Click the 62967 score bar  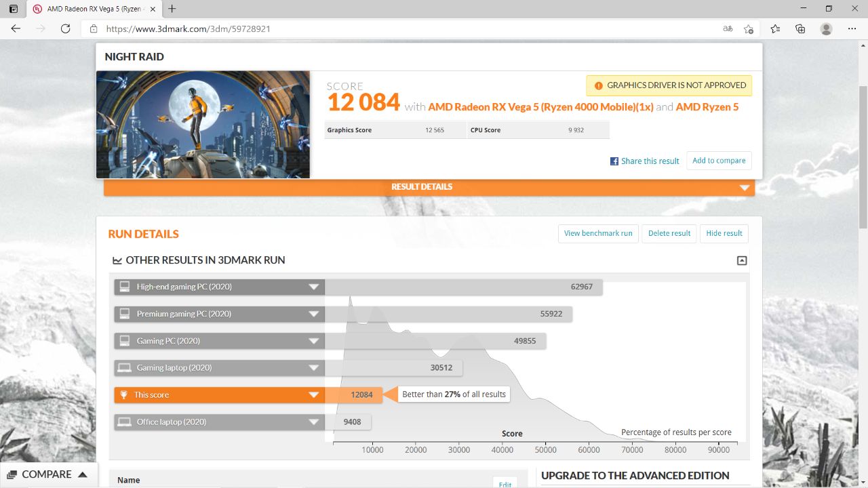click(x=464, y=287)
